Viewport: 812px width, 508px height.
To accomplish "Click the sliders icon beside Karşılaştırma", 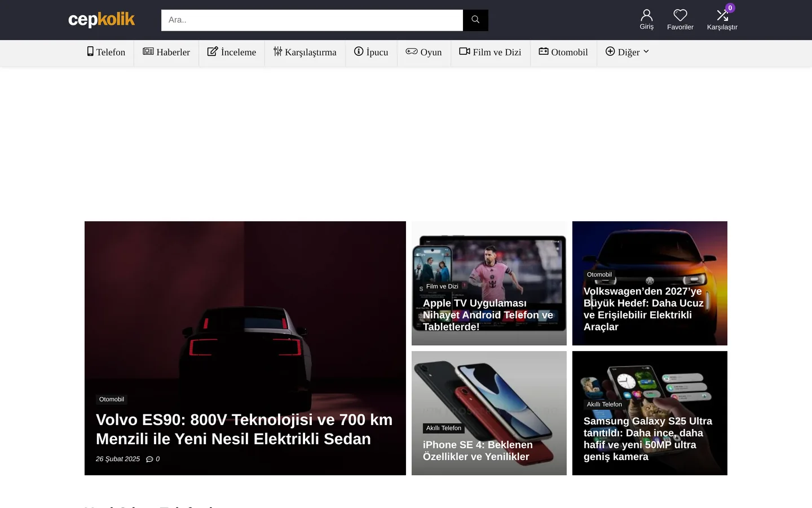I will pos(277,51).
